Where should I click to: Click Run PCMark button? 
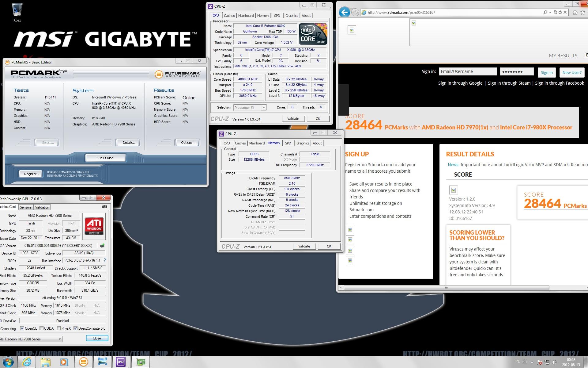click(105, 158)
